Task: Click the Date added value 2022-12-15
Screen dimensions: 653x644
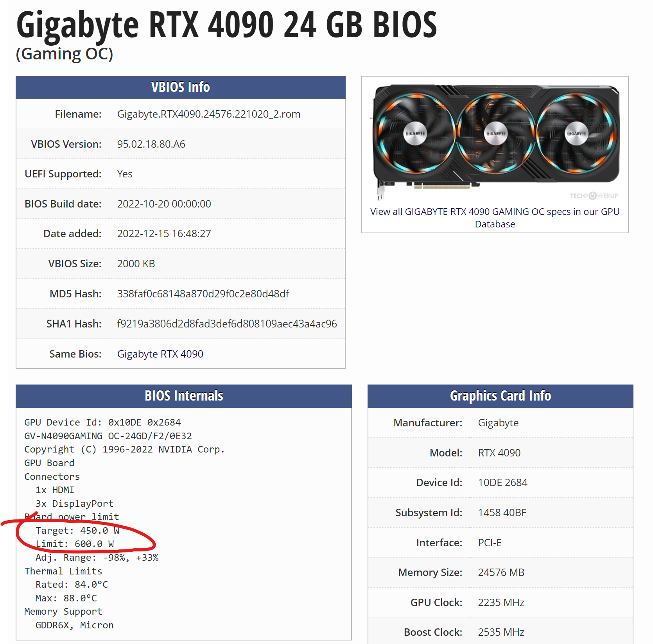Action: pyautogui.click(x=164, y=234)
